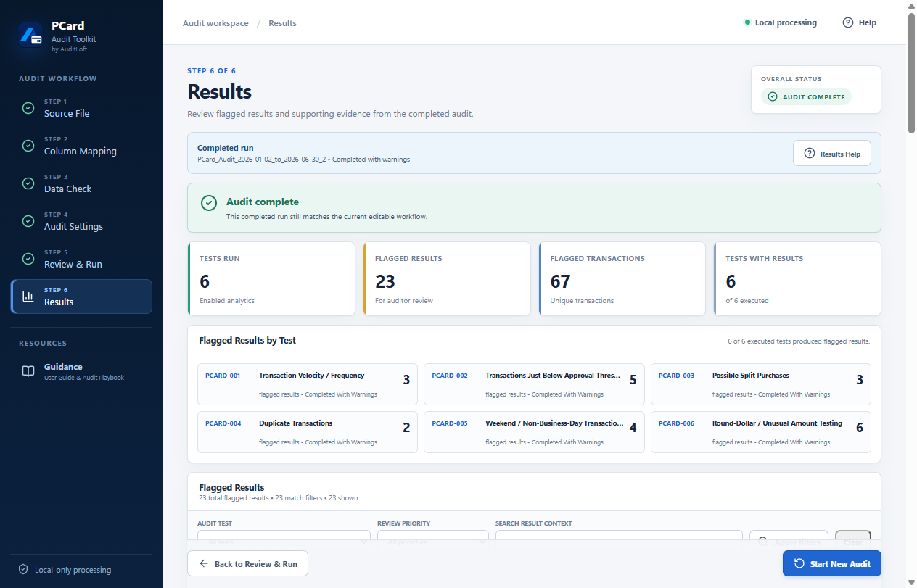Click the Flagged Results by Test heading

(247, 340)
